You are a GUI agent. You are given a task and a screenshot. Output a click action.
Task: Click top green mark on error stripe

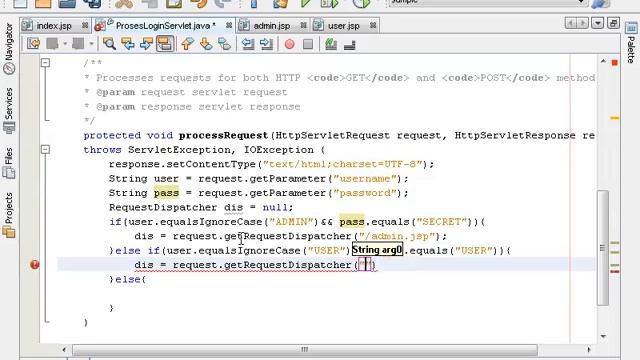615,243
